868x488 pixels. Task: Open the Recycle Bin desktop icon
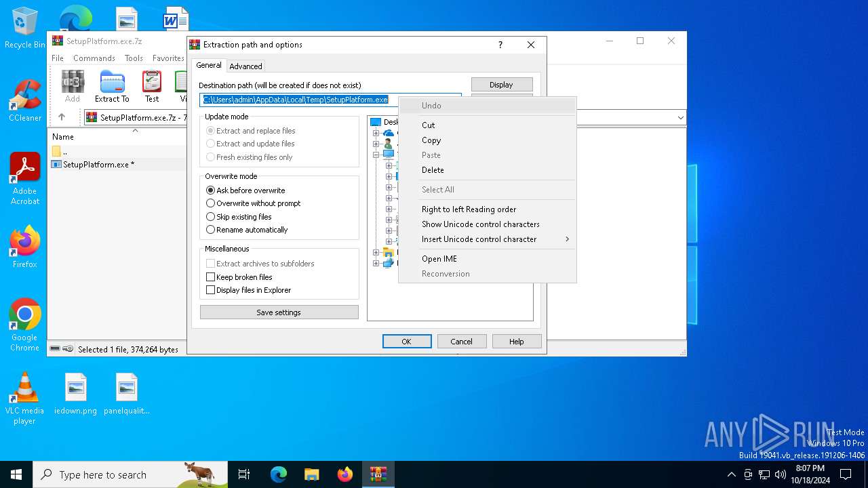coord(25,28)
